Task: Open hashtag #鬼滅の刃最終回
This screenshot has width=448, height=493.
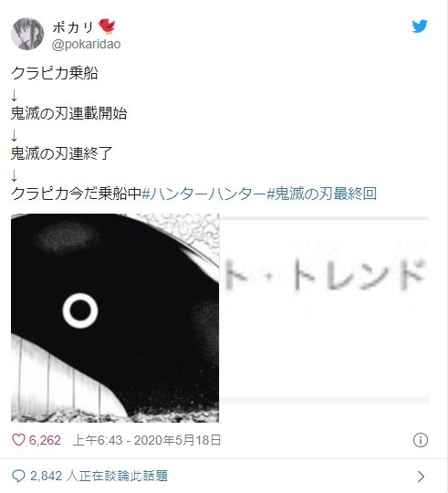Action: [x=321, y=194]
